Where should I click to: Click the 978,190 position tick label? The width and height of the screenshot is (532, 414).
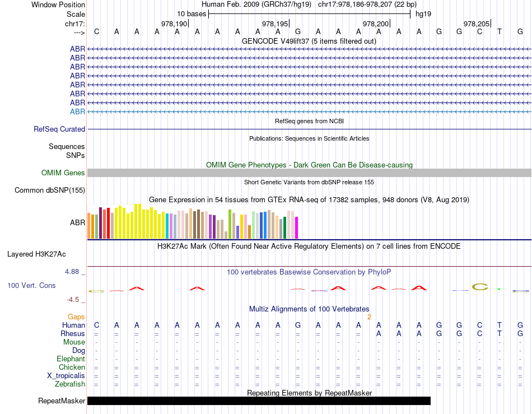pos(174,24)
